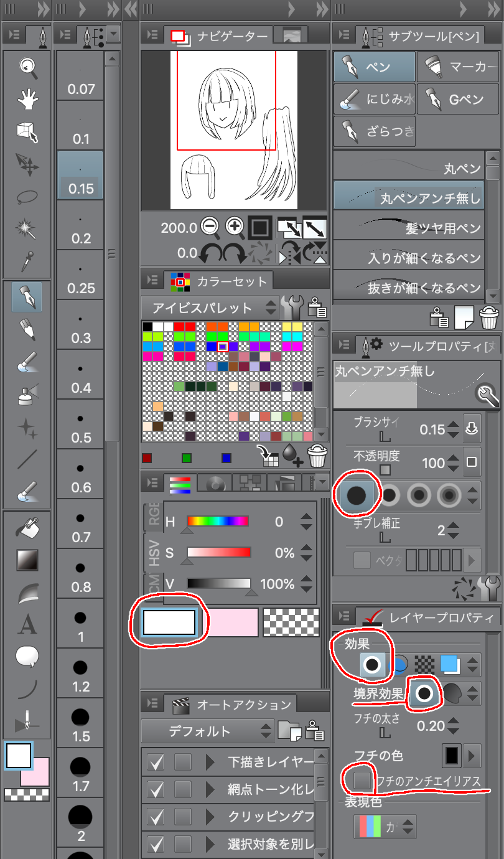The height and width of the screenshot is (859, 504).
Task: Choose the 入りが細くなるペン sub tool
Action: pyautogui.click(x=409, y=257)
